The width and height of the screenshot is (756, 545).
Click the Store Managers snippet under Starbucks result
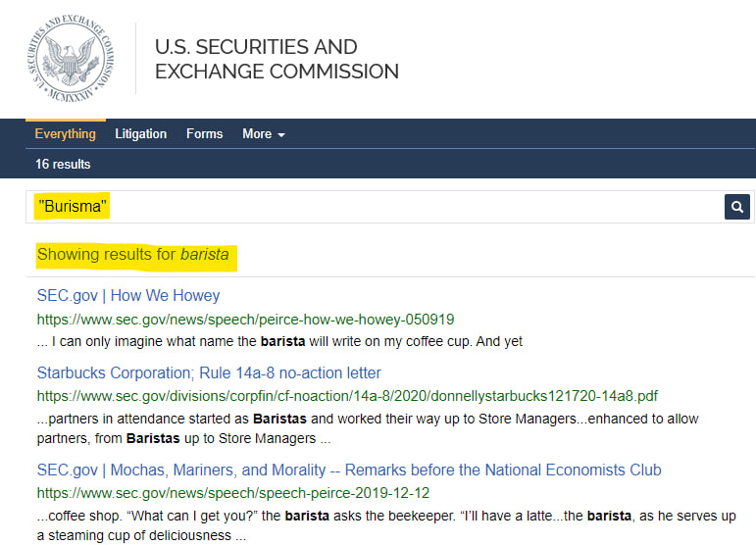tap(368, 428)
